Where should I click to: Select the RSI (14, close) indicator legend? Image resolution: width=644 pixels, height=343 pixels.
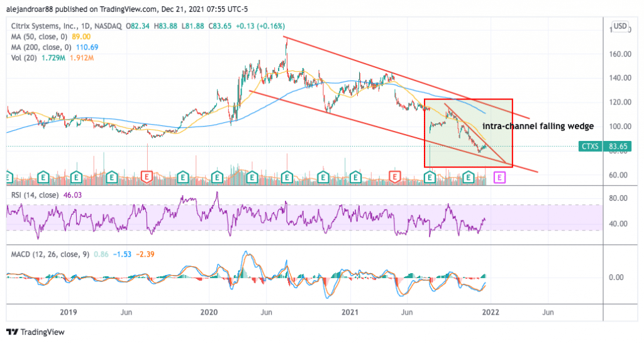click(x=35, y=195)
